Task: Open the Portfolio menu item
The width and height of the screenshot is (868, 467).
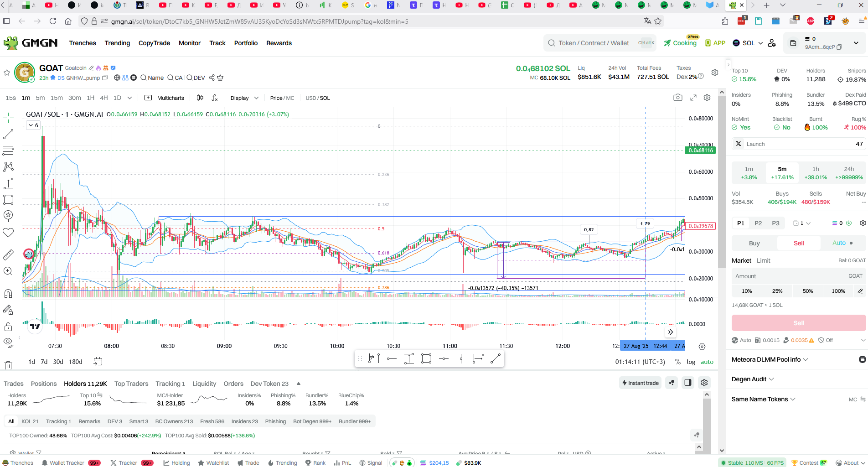Action: coord(246,43)
